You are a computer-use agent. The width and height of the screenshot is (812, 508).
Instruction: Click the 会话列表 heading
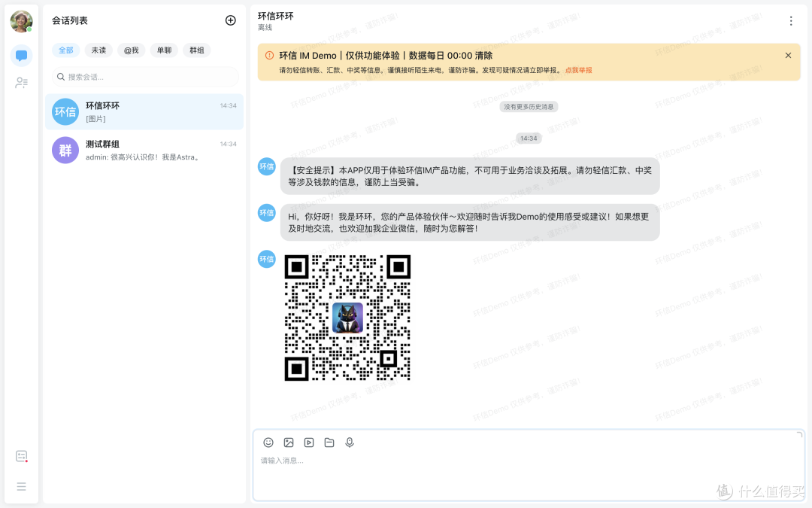coord(69,20)
